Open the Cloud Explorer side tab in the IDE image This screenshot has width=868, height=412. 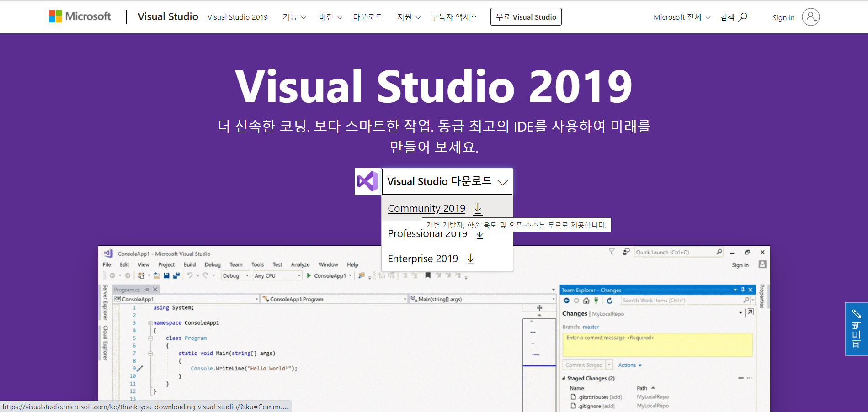coord(105,343)
